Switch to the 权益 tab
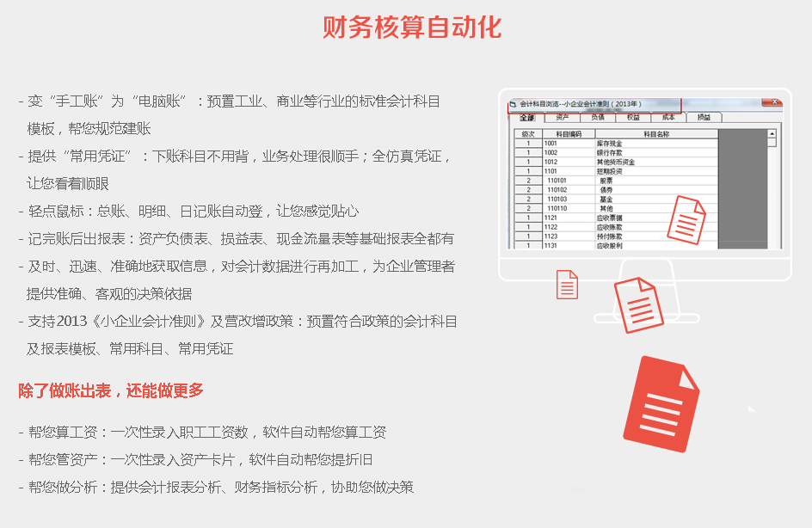The width and height of the screenshot is (812, 528). point(632,117)
